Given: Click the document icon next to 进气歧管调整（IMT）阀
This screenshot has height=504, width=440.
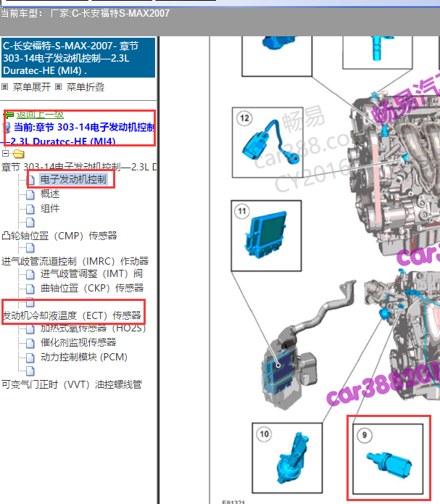Looking at the screenshot, I should 30,275.
